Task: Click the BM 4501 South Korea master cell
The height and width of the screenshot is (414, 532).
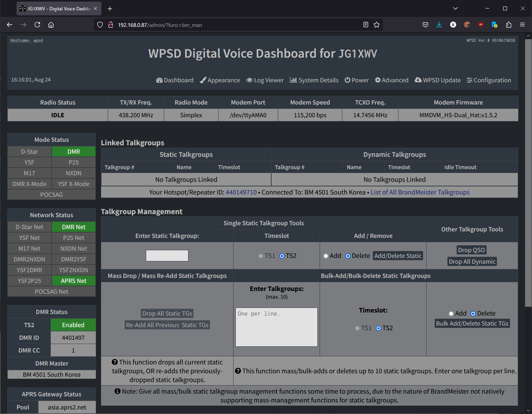Action: (x=52, y=374)
